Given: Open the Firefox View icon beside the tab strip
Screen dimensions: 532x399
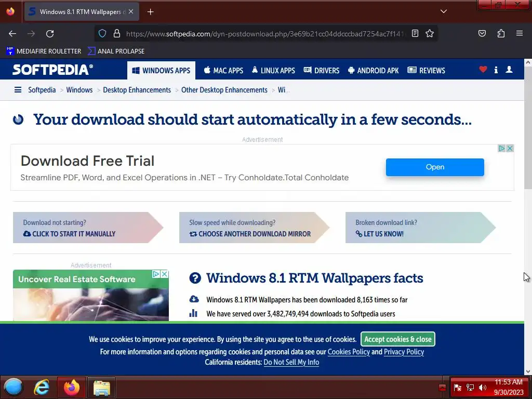Looking at the screenshot, I should click(x=10, y=11).
